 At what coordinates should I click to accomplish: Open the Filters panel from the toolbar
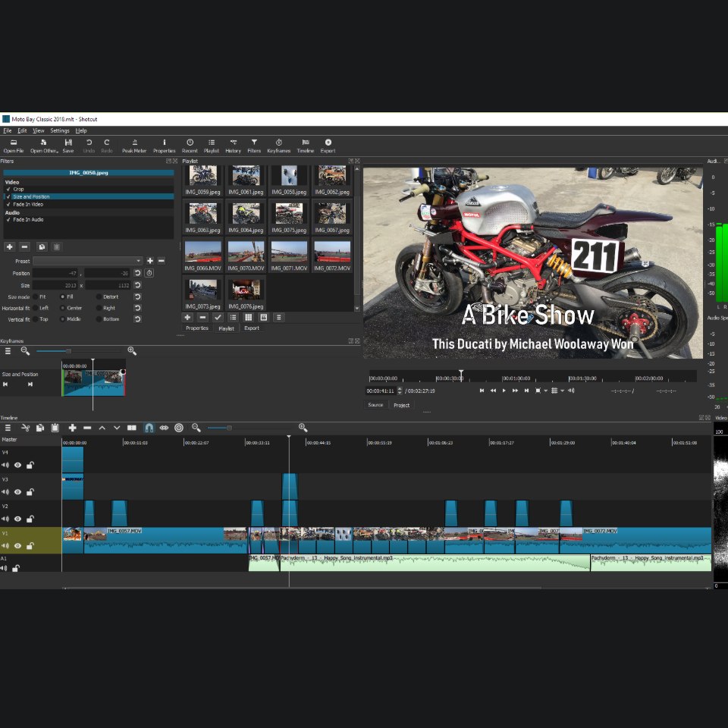click(x=254, y=146)
